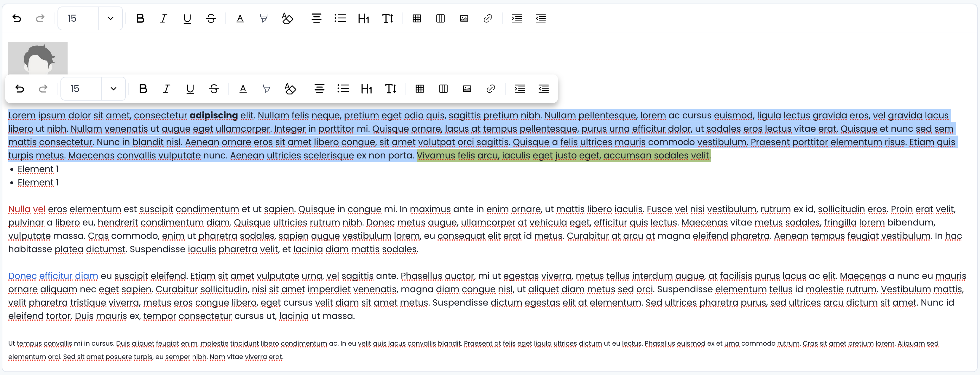This screenshot has height=375, width=980.
Task: Apply strikethrough from the top toolbar
Action: pyautogui.click(x=211, y=18)
